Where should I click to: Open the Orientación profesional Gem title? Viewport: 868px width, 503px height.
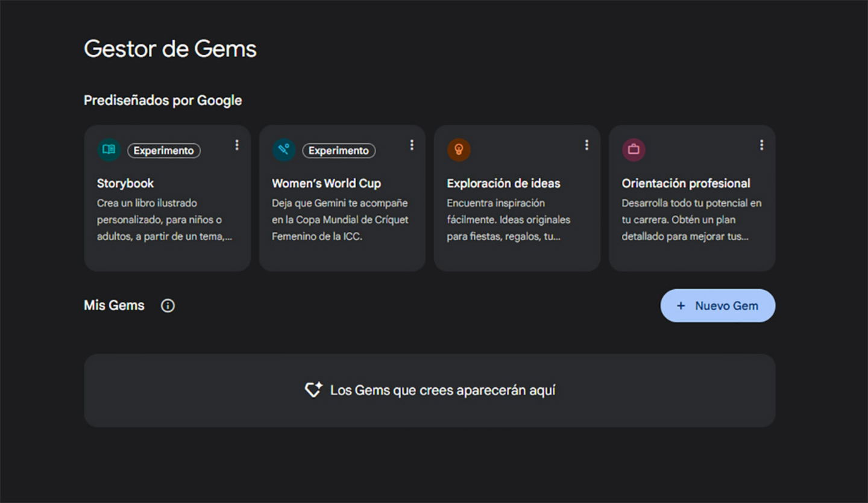tap(686, 183)
